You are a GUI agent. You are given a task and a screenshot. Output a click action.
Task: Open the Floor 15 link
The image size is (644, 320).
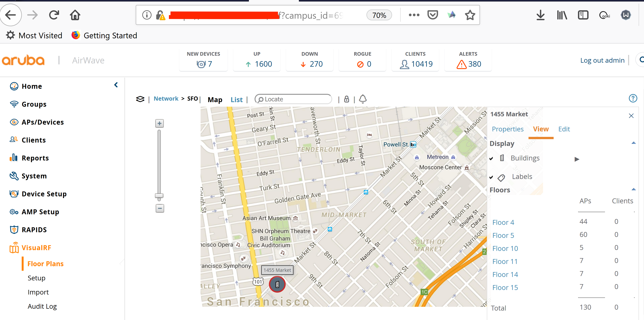(x=505, y=288)
